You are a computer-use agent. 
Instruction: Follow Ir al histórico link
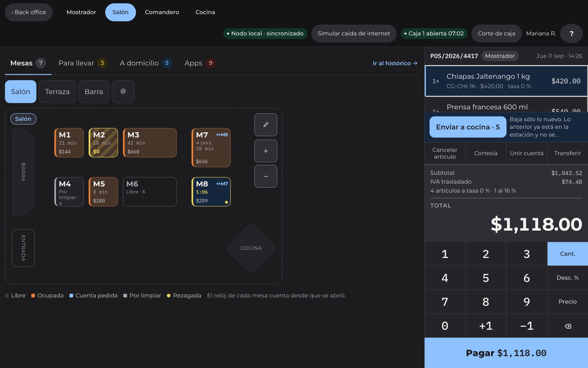click(x=395, y=63)
